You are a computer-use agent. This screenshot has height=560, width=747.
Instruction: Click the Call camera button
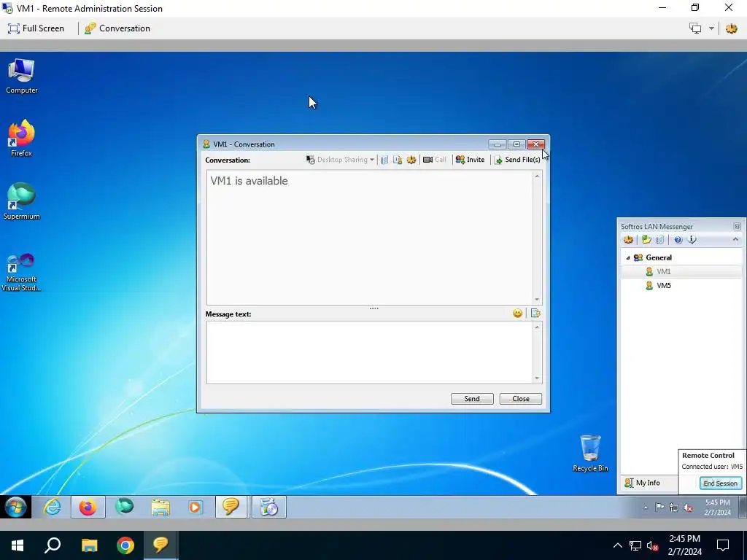tap(435, 160)
